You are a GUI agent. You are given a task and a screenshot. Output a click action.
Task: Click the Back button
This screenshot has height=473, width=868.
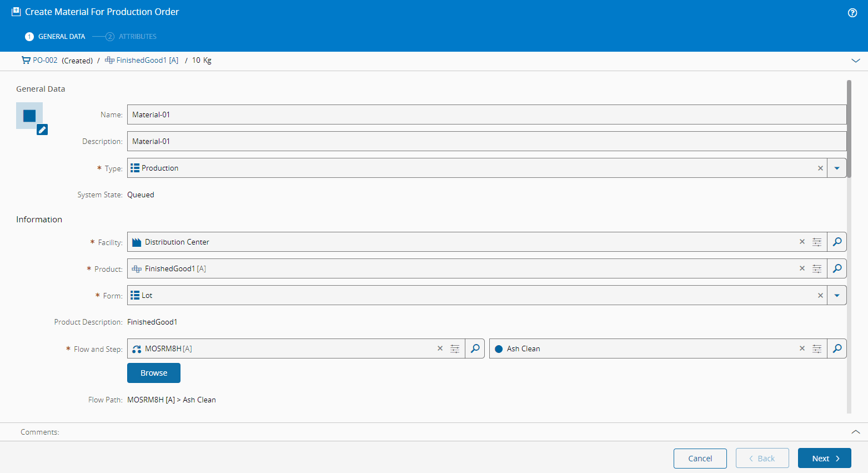coord(762,458)
